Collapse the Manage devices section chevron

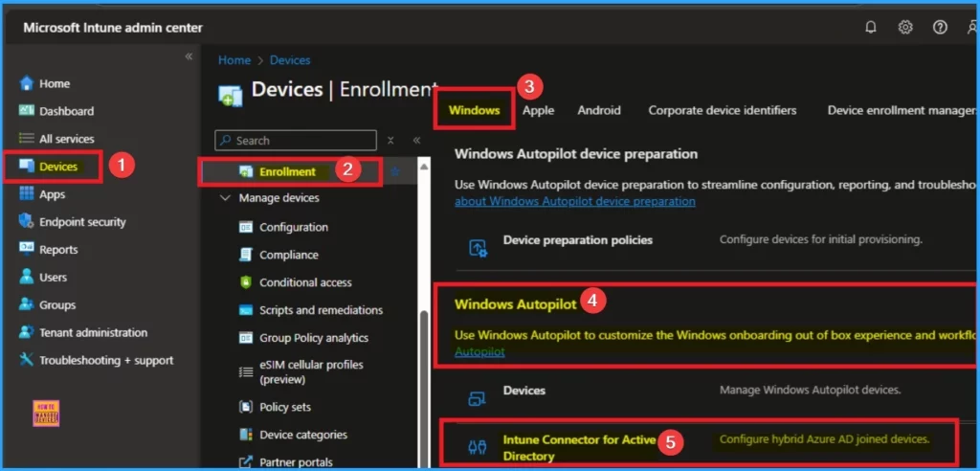(225, 197)
